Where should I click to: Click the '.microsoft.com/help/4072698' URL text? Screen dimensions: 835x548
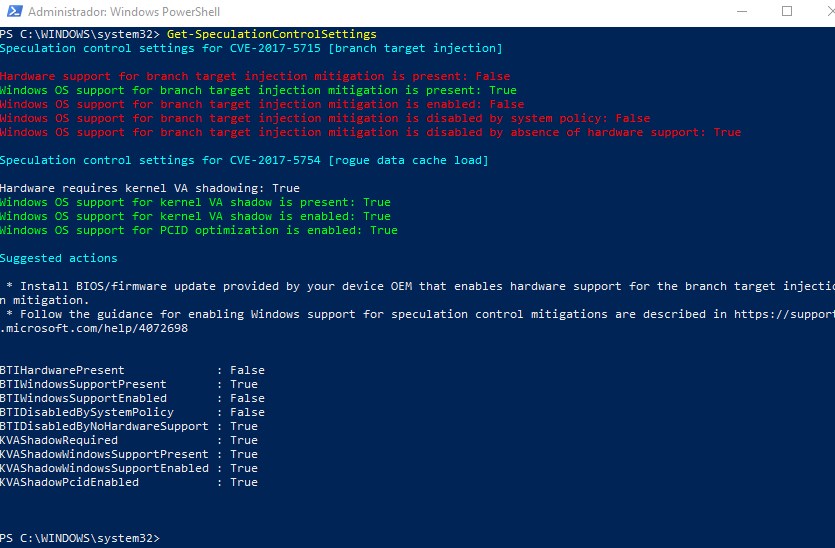[x=94, y=328]
